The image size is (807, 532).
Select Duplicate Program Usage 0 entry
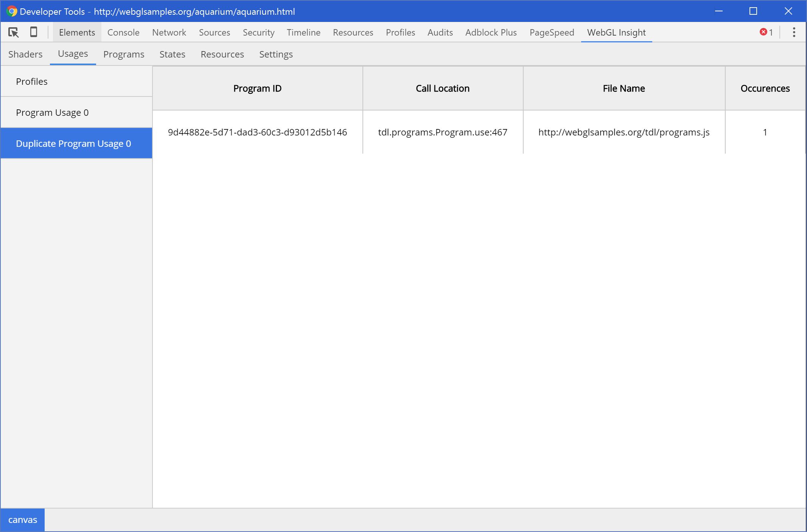pyautogui.click(x=73, y=143)
